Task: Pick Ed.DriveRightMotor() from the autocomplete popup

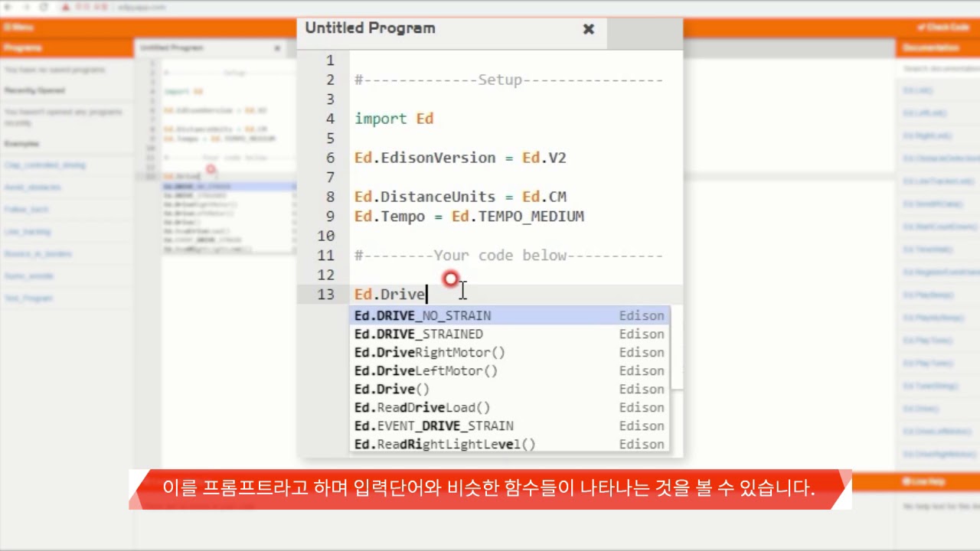Action: (509, 352)
